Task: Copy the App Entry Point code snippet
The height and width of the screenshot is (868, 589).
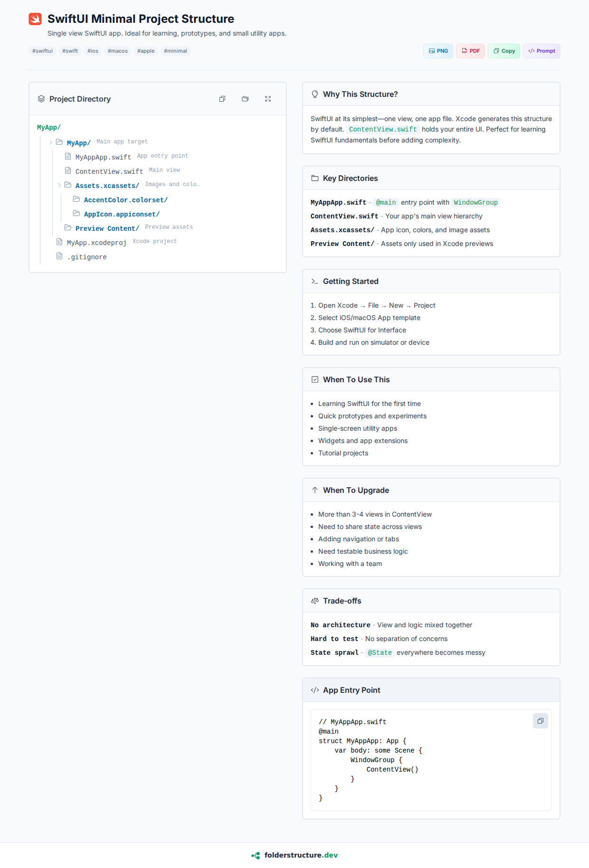Action: coord(540,721)
